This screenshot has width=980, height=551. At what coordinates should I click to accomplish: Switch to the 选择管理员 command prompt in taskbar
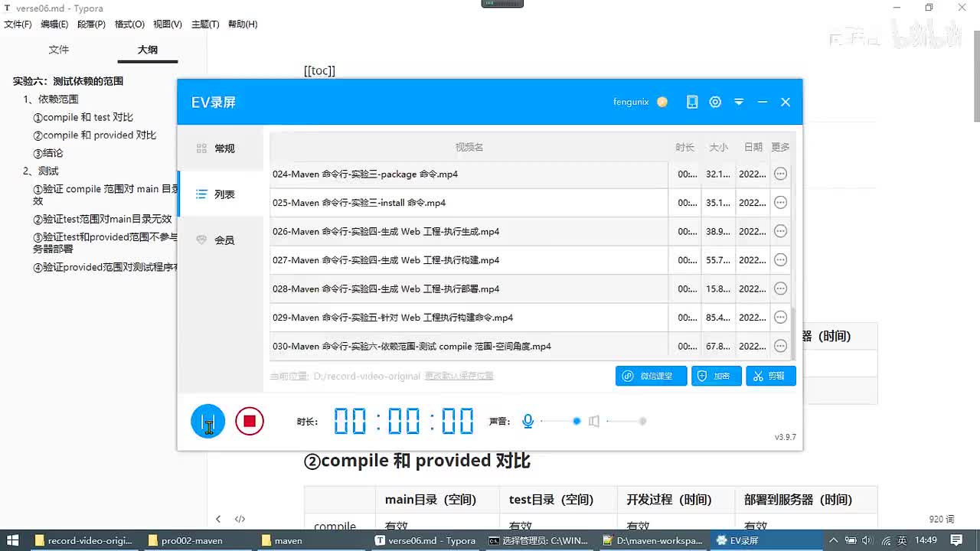pos(539,540)
